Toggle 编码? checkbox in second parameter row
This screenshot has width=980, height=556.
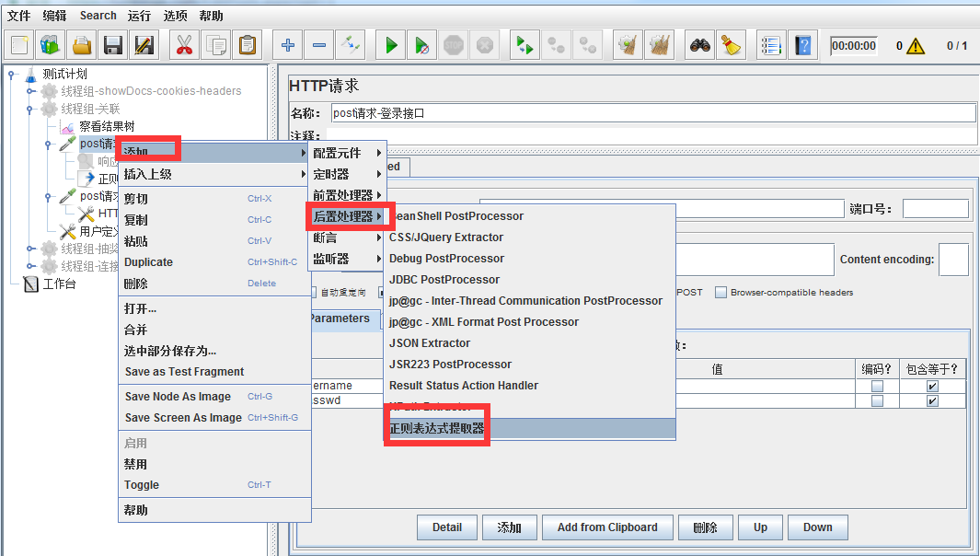[878, 401]
